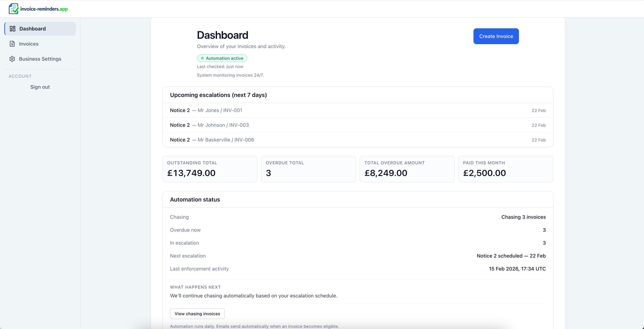Click the Create Invoice button
This screenshot has width=644, height=329.
click(x=496, y=36)
